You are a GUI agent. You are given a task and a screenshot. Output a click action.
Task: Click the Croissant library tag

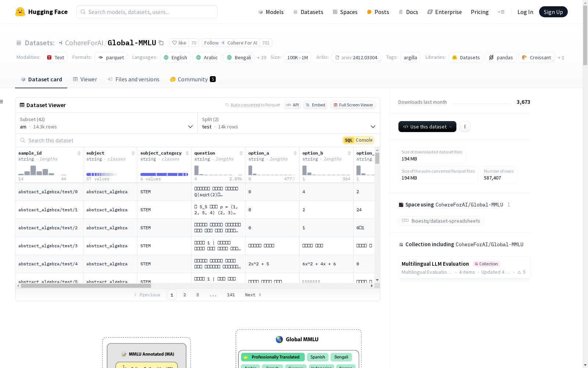[x=537, y=57]
